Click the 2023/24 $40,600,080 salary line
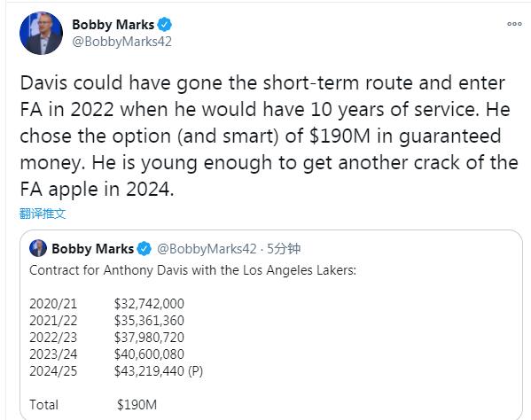 tap(106, 354)
